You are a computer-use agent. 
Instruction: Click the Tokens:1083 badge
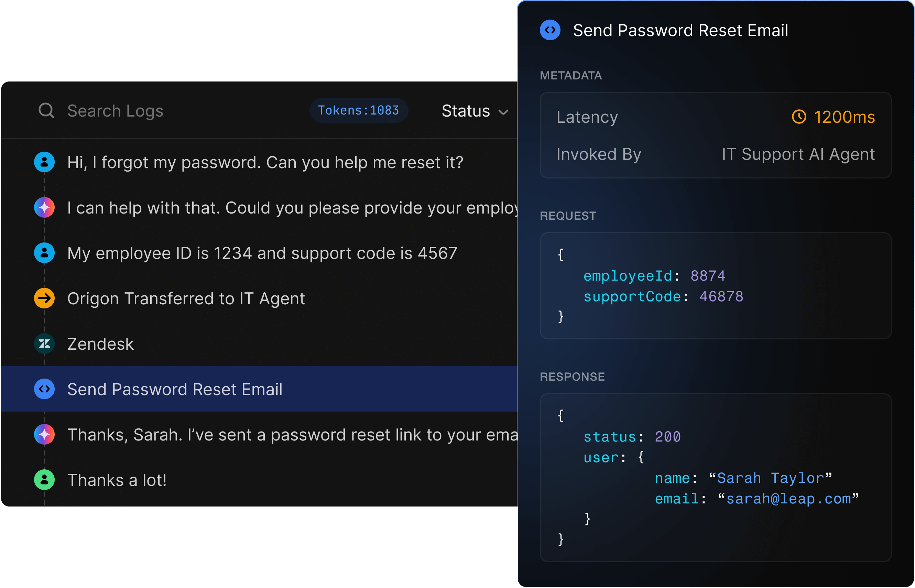[x=358, y=110]
